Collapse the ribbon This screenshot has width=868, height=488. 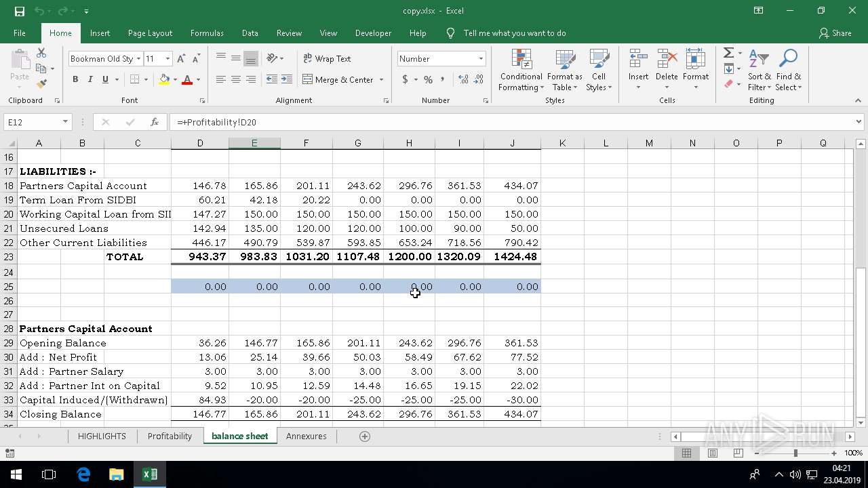(x=858, y=100)
